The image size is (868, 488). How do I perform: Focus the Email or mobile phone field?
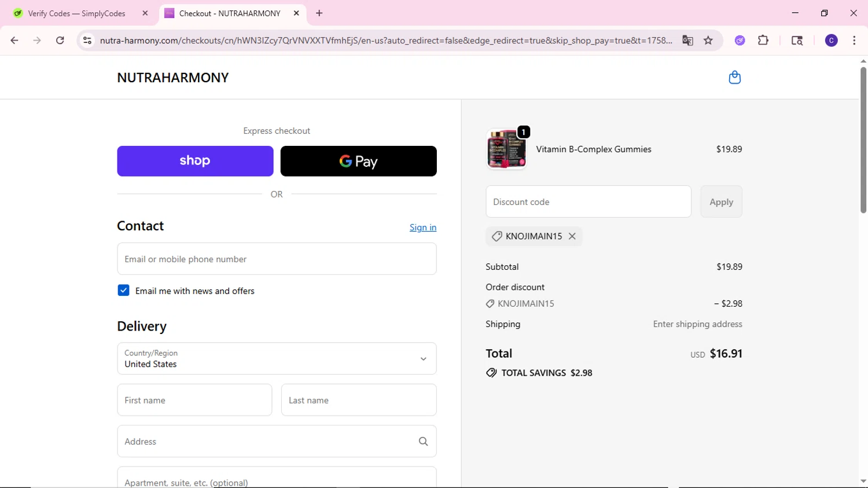click(x=277, y=259)
